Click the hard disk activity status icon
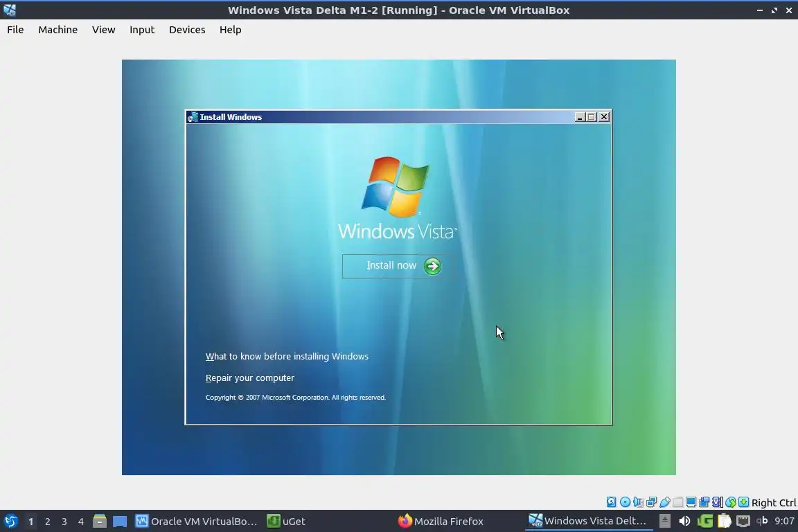This screenshot has height=532, width=798. tap(611, 502)
